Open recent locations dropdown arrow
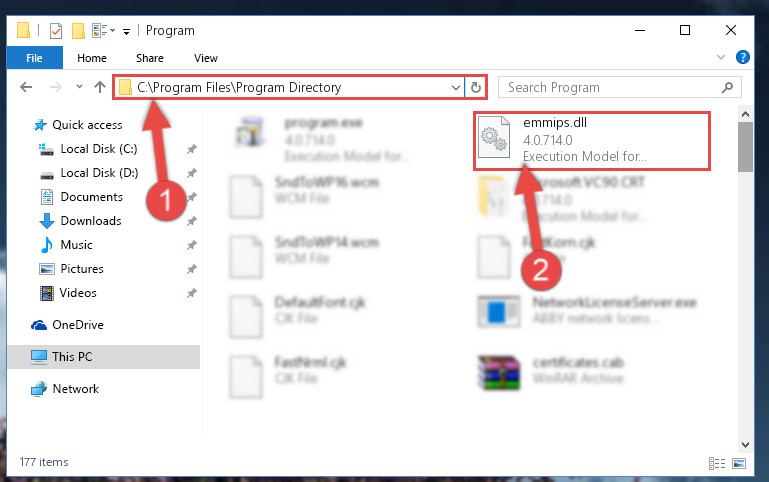 79,87
